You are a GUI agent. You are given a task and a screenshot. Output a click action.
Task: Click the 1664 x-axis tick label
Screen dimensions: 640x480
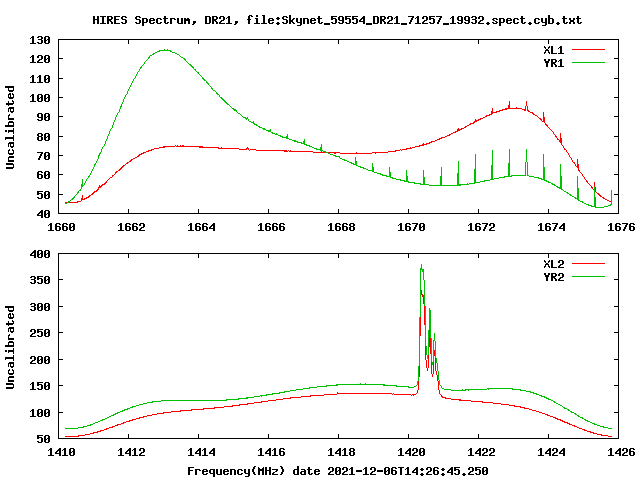[x=201, y=227]
